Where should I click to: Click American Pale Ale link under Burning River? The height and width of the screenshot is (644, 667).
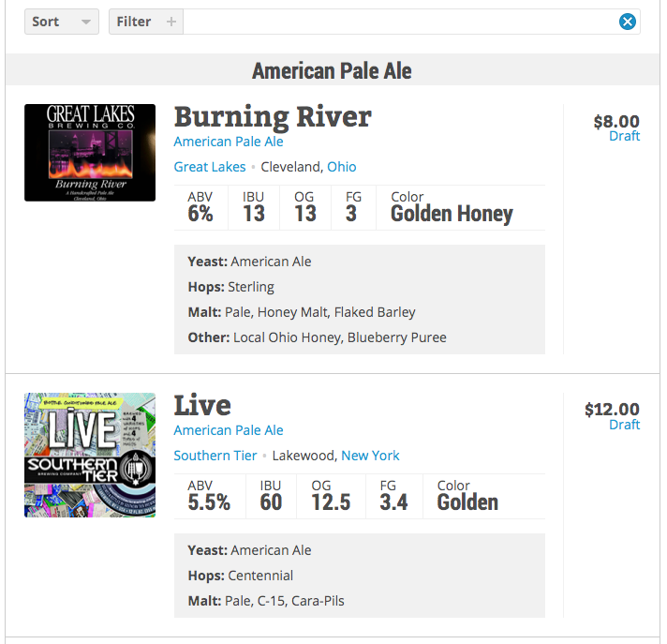(229, 142)
